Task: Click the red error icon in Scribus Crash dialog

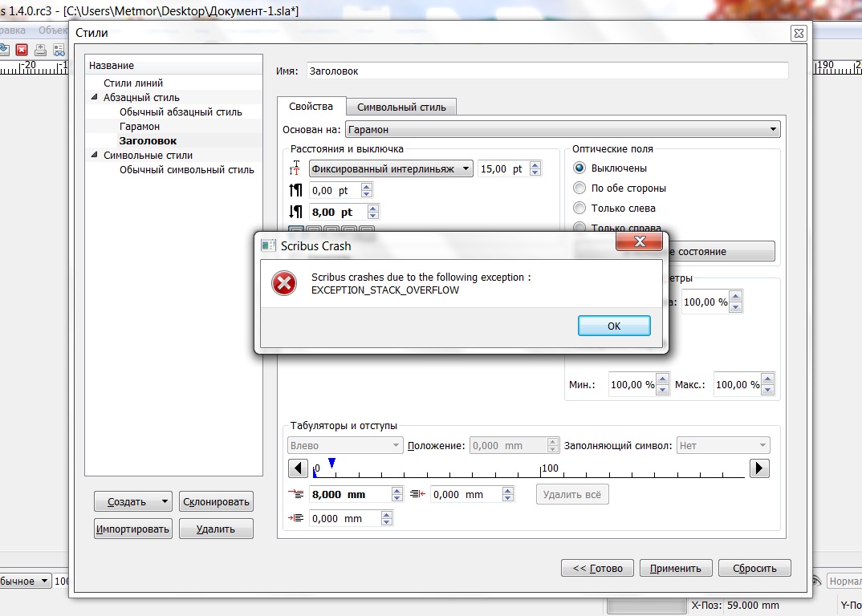Action: (x=284, y=283)
